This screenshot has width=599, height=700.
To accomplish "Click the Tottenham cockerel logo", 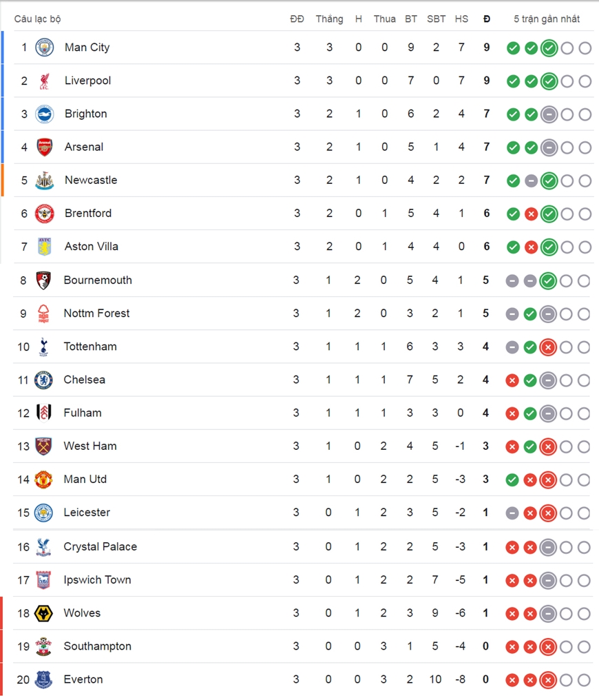I will (x=43, y=347).
